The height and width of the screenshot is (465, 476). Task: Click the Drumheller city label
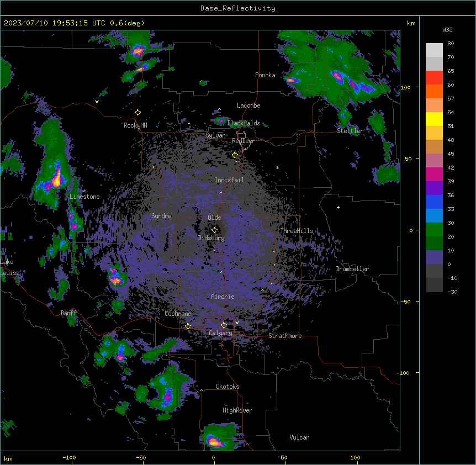[352, 269]
